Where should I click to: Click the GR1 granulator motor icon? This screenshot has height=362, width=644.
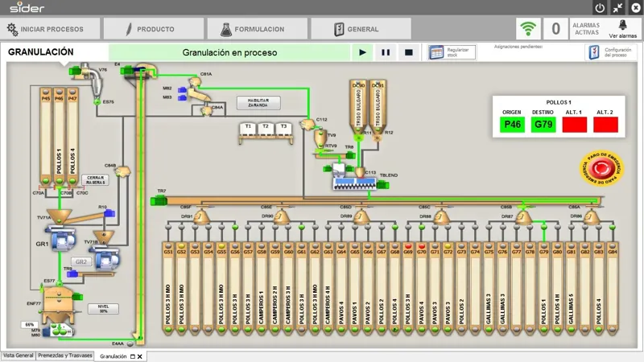63,238
